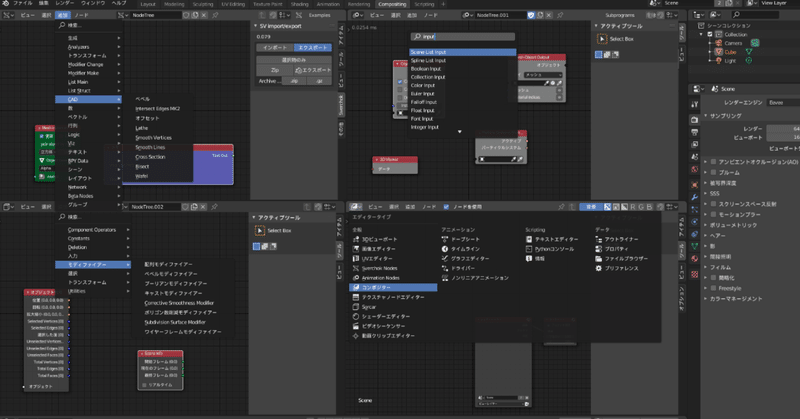Open Video Sequencer (ビデオシーケンサー)
This screenshot has height=419, width=800.
pos(379,326)
